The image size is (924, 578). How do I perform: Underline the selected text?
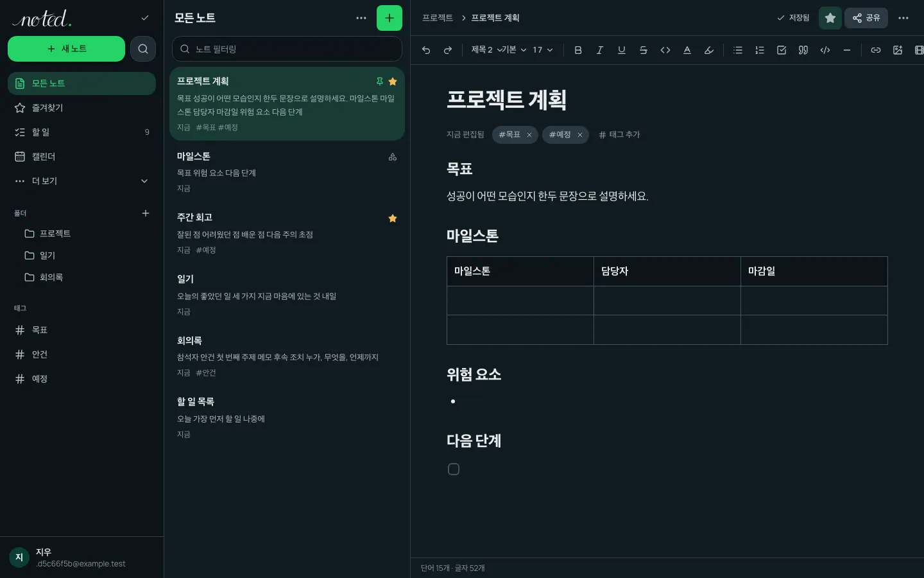[622, 50]
